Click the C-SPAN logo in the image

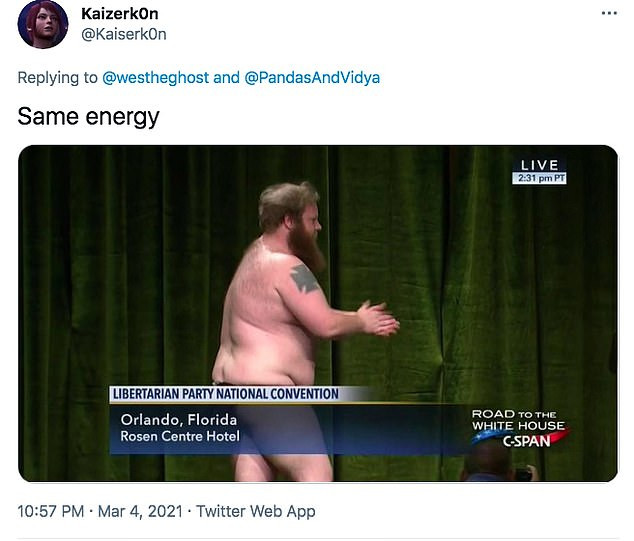pyautogui.click(x=526, y=441)
